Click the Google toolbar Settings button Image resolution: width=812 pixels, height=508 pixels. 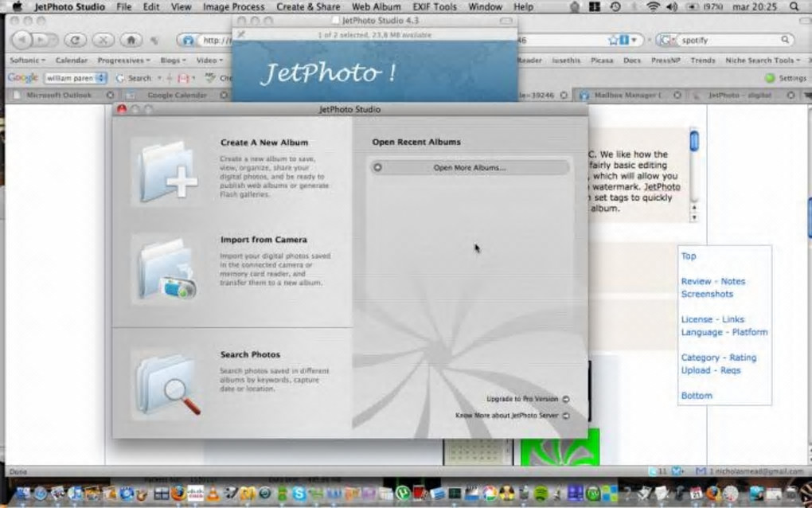pos(786,78)
